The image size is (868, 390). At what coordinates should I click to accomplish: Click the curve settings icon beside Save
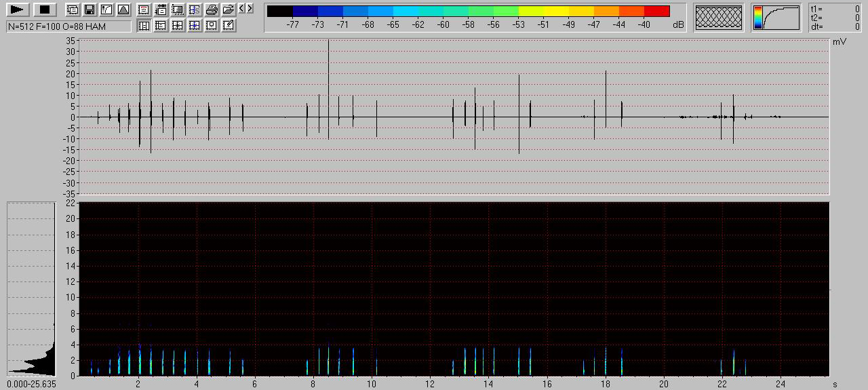coord(106,9)
